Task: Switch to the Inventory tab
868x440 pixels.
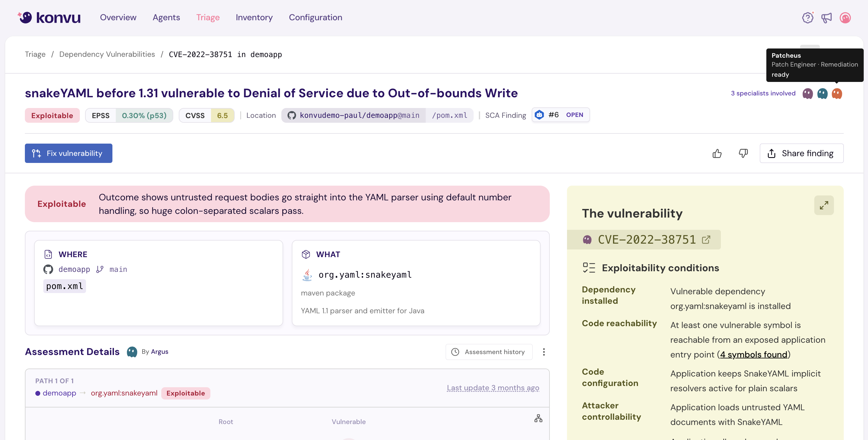Action: click(x=254, y=17)
